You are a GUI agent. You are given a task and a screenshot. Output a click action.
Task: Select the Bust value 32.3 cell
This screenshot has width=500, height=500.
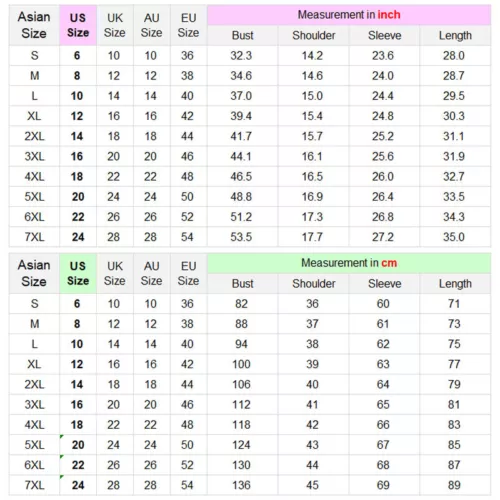click(242, 56)
